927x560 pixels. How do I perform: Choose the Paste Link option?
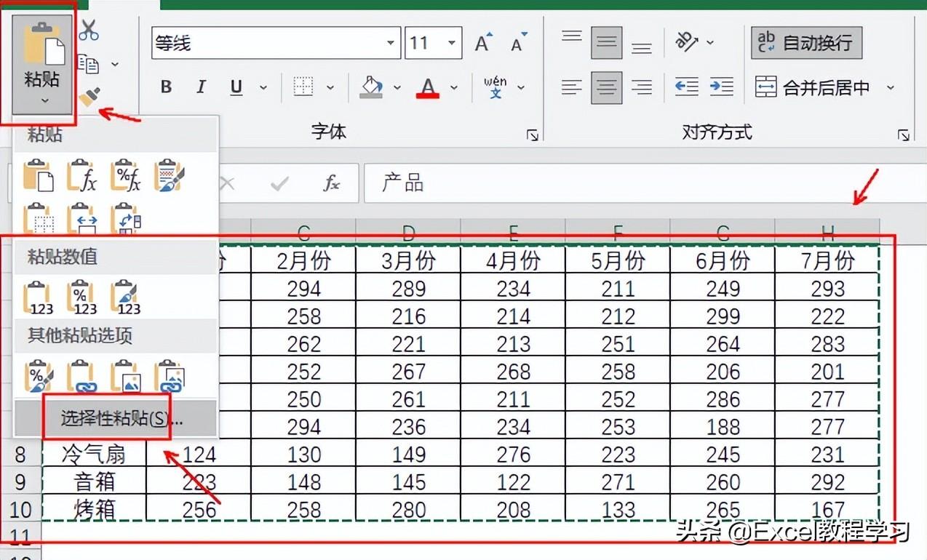pyautogui.click(x=82, y=376)
